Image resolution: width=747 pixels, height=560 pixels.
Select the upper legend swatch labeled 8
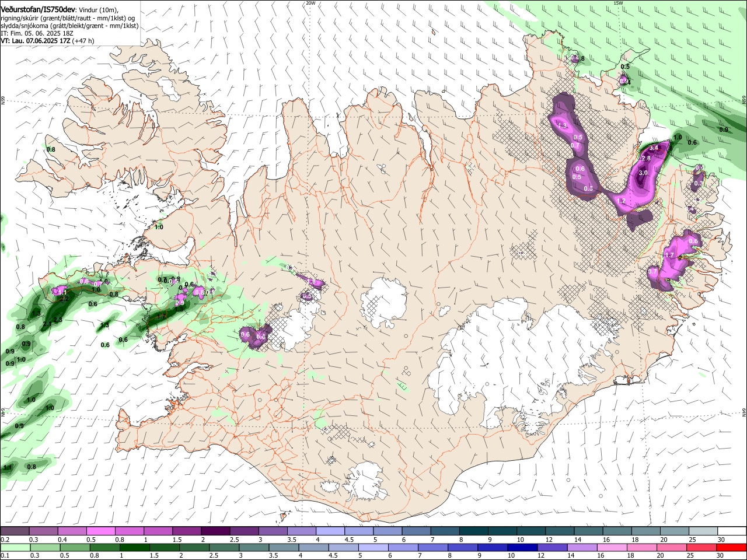473,531
